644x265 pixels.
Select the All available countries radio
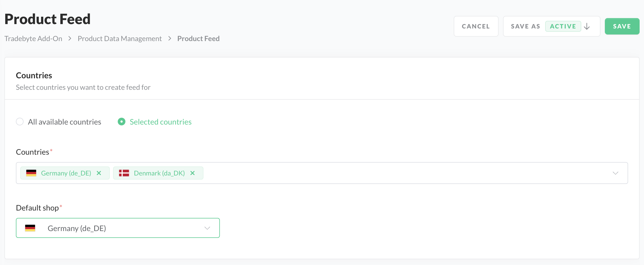pos(20,122)
